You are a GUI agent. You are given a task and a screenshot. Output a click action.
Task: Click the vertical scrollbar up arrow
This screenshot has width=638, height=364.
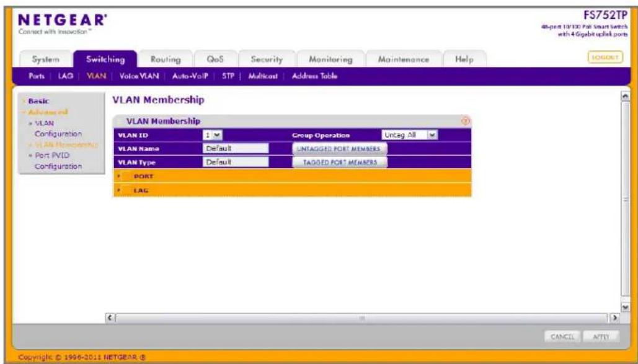pos(626,95)
